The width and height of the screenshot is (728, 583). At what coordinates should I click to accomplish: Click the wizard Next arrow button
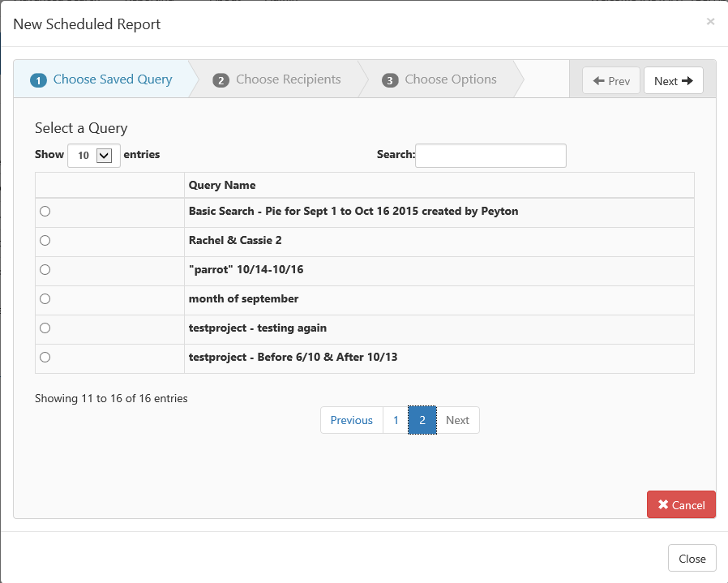coord(674,81)
